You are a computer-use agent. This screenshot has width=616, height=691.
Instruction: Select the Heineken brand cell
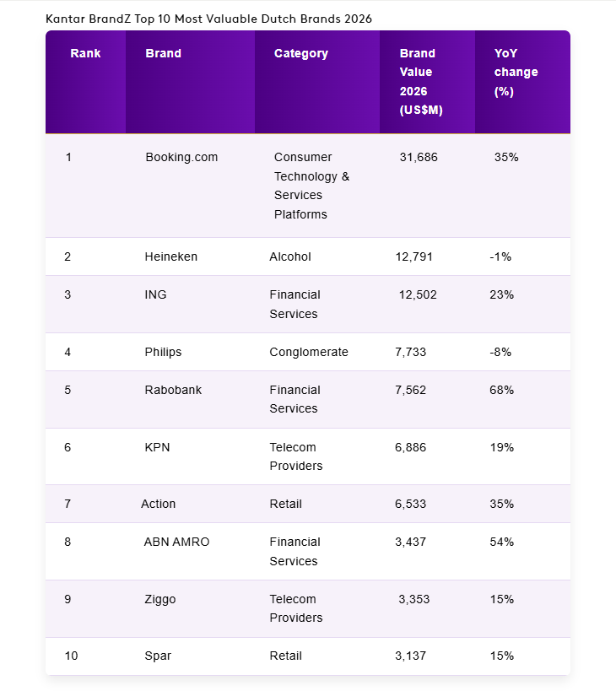(x=170, y=256)
